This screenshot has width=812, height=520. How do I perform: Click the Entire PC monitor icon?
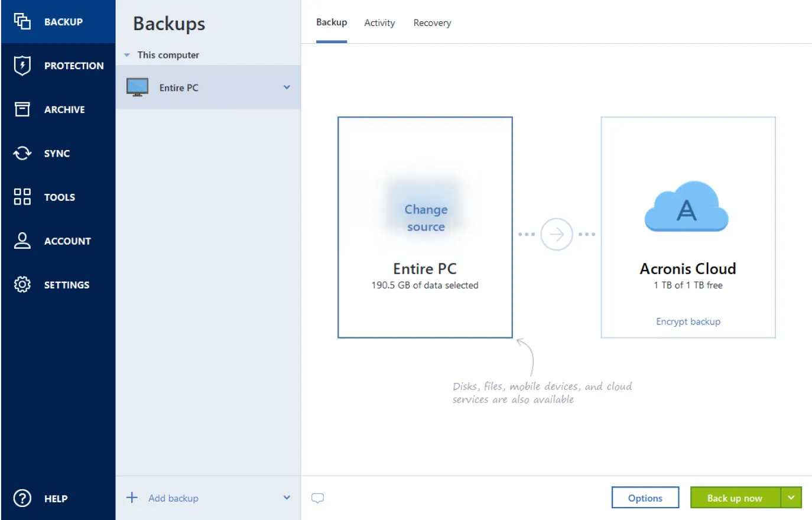[137, 87]
